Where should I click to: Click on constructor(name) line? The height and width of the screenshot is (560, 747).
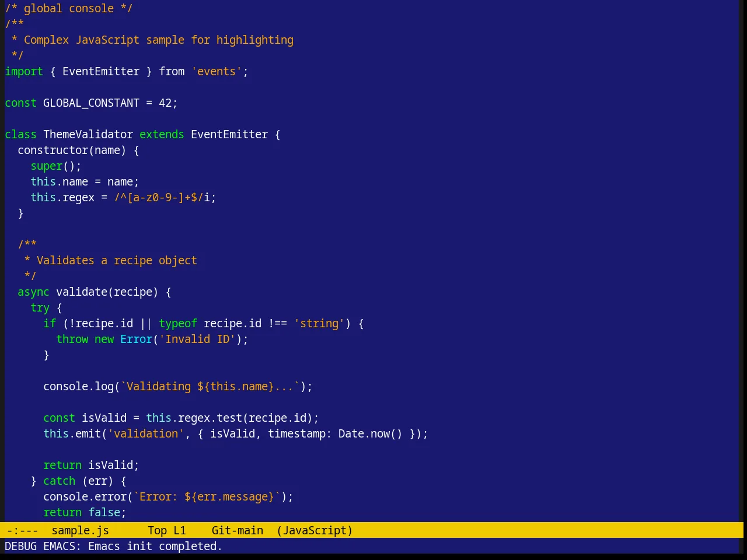point(78,150)
